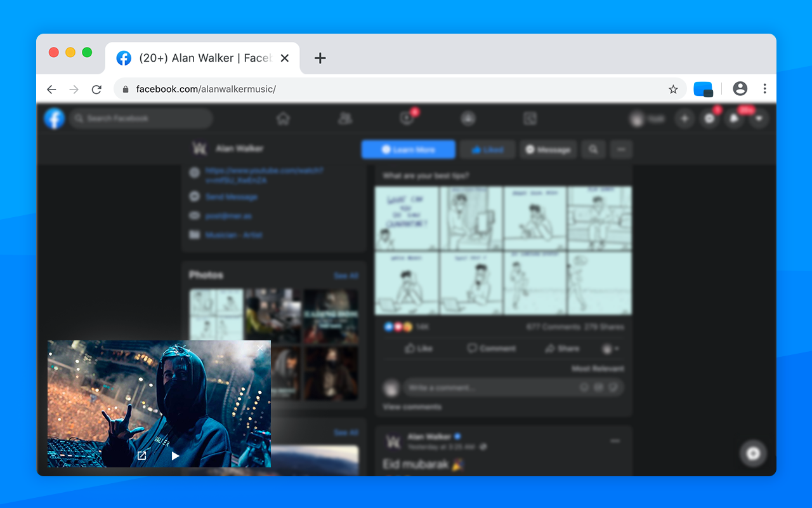Focus the address bar showing facebook.com/alanwalkermusic/
812x508 pixels.
pyautogui.click(x=400, y=90)
